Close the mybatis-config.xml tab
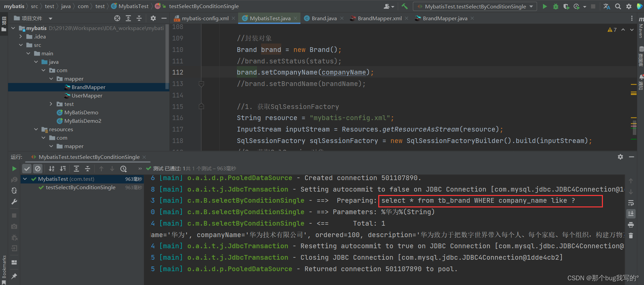This screenshot has width=644, height=285. click(233, 18)
